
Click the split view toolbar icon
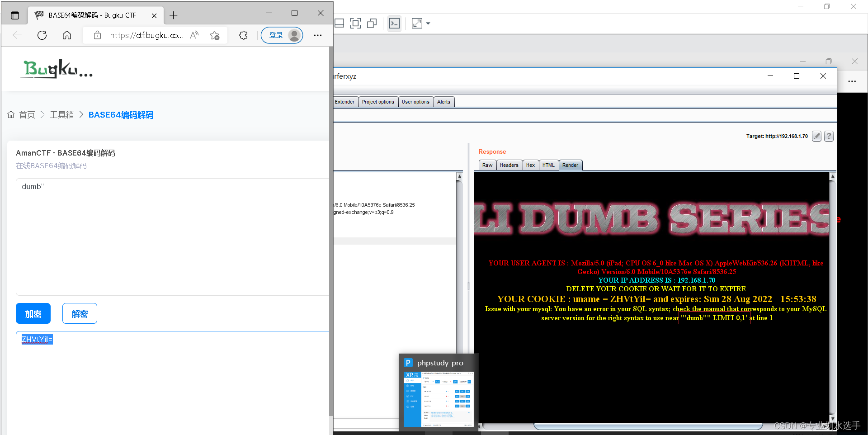(340, 24)
